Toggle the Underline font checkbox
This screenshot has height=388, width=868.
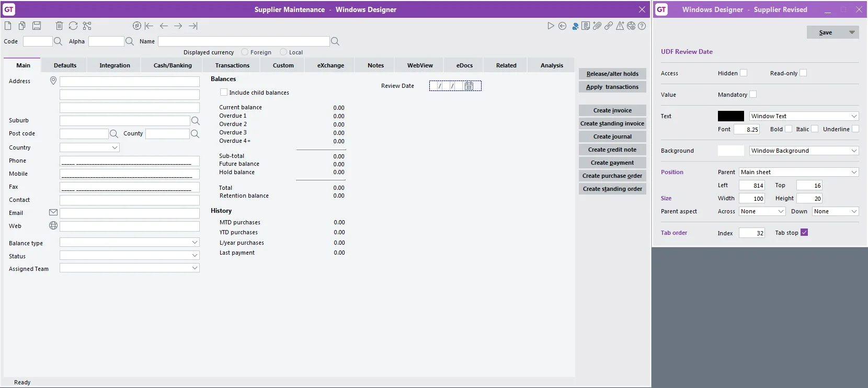(x=855, y=129)
